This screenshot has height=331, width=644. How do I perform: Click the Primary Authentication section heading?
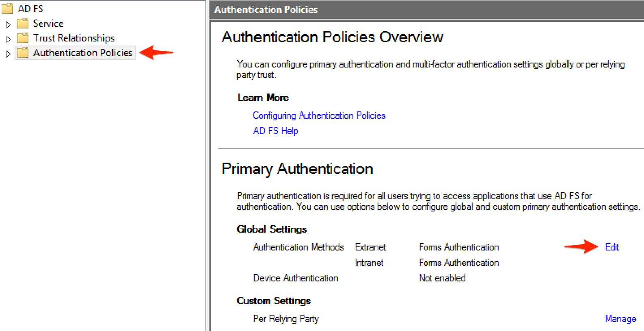click(297, 169)
